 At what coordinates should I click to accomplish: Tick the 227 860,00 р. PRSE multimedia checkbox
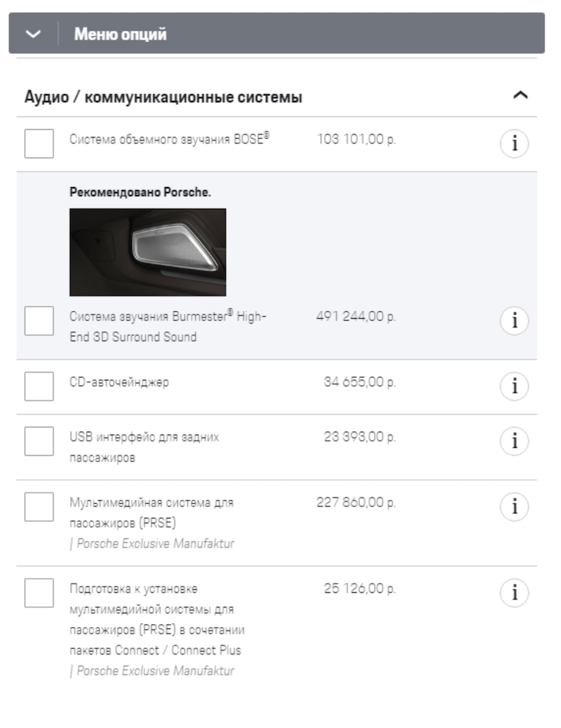(39, 507)
